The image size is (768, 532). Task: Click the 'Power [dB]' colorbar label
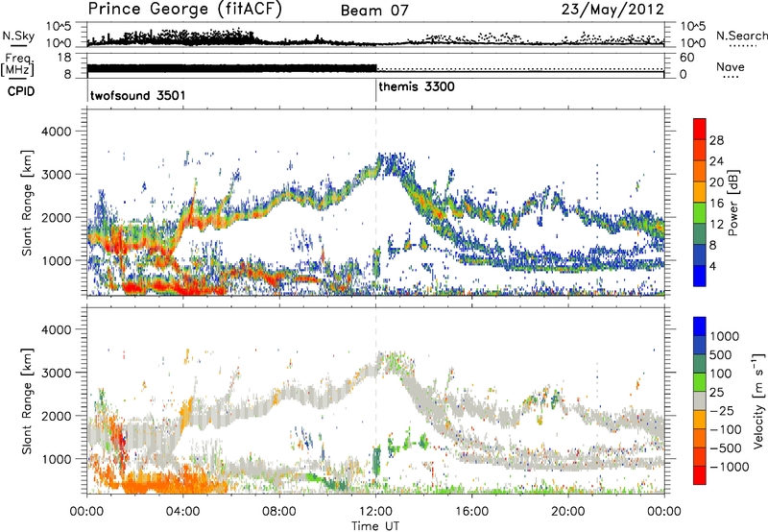pyautogui.click(x=733, y=203)
